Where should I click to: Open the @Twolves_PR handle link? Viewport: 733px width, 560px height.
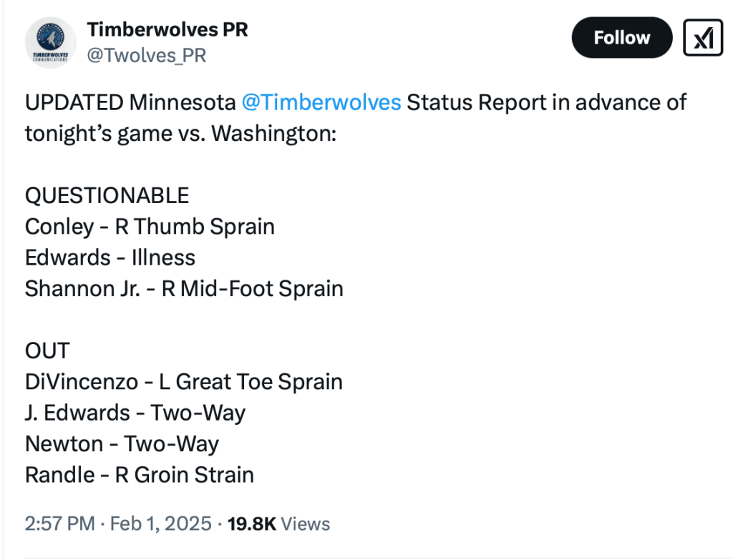coord(146,56)
